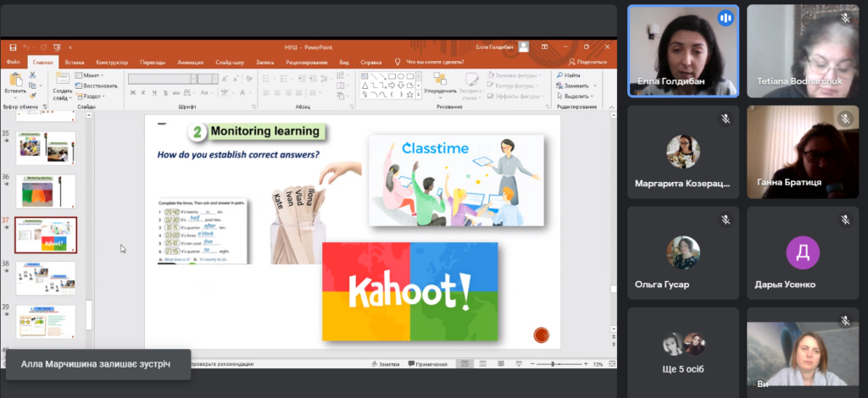Open the Раздел section dropdown
The width and height of the screenshot is (868, 398).
93,96
